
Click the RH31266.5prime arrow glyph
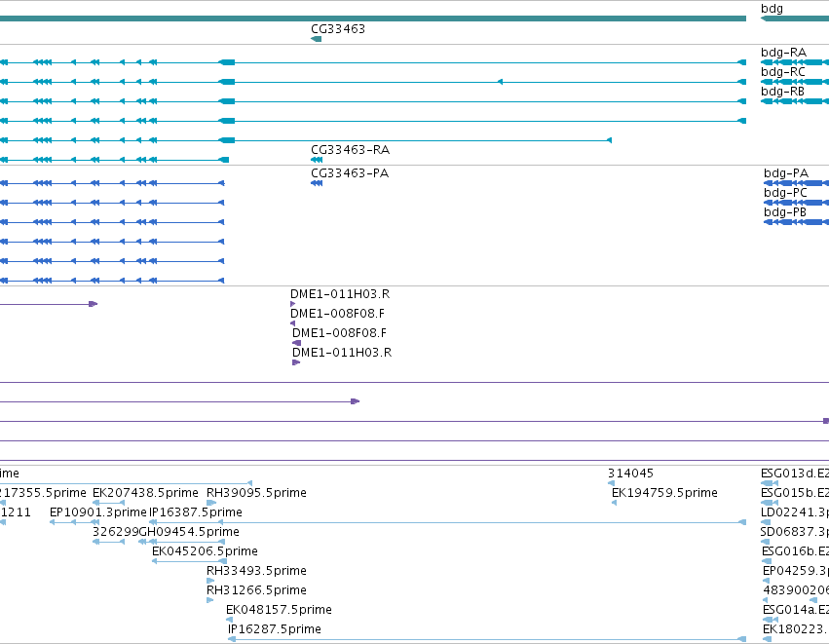(209, 600)
